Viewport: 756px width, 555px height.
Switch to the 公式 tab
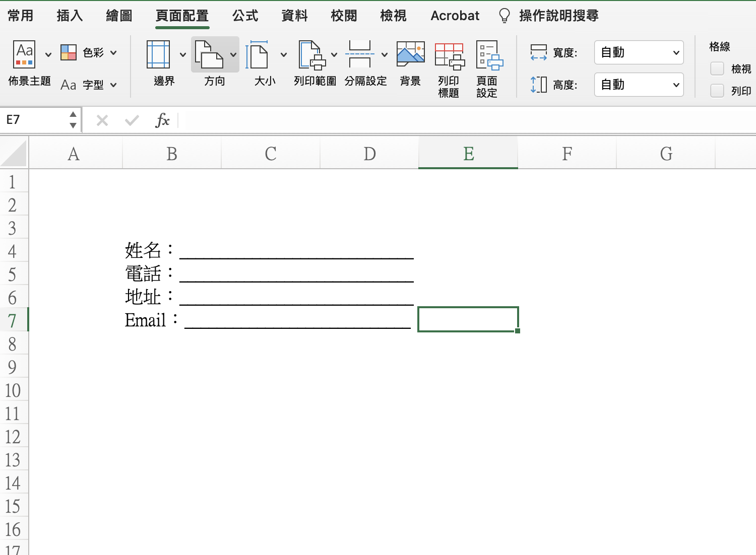pos(245,16)
